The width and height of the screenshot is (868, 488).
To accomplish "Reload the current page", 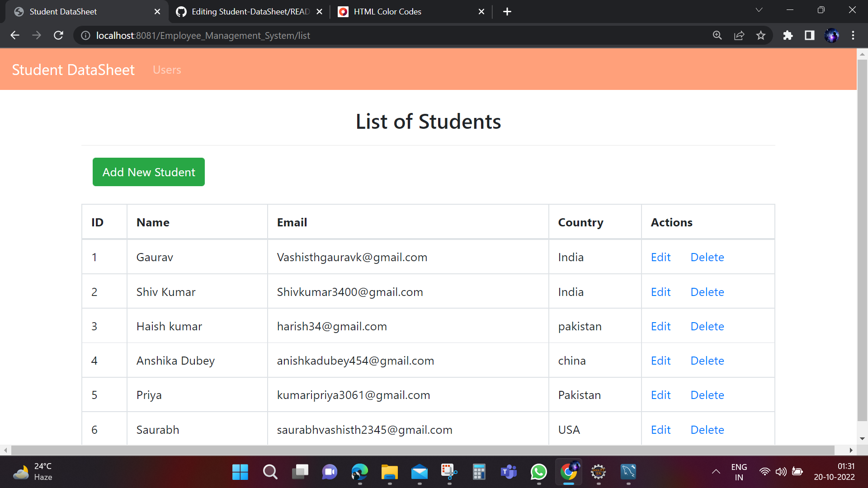I will (58, 35).
